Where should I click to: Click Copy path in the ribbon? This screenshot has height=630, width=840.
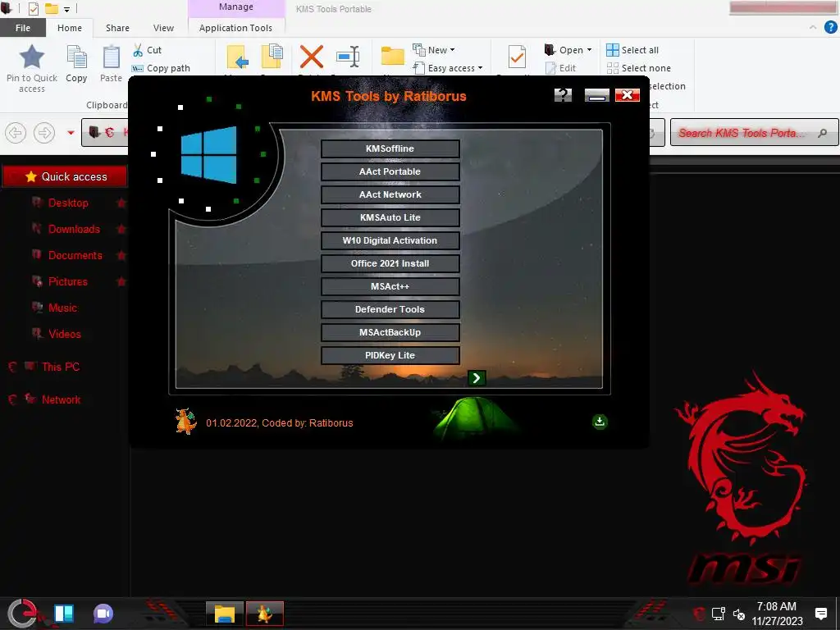[161, 68]
